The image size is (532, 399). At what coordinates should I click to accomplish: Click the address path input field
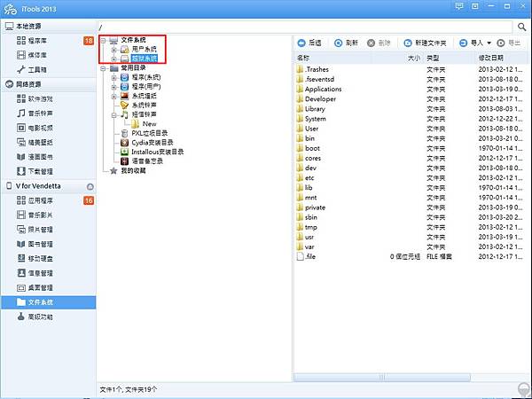[305, 27]
